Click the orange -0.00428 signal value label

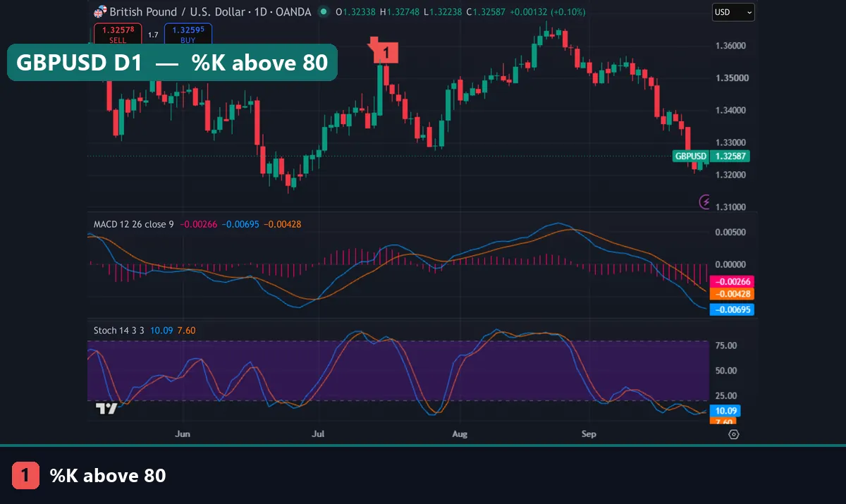(733, 294)
